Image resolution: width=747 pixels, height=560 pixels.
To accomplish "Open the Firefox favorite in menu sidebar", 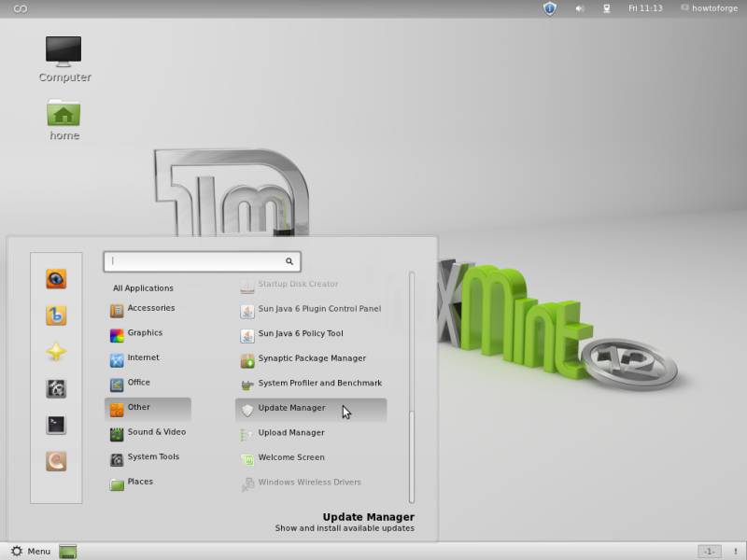I will coord(56,279).
